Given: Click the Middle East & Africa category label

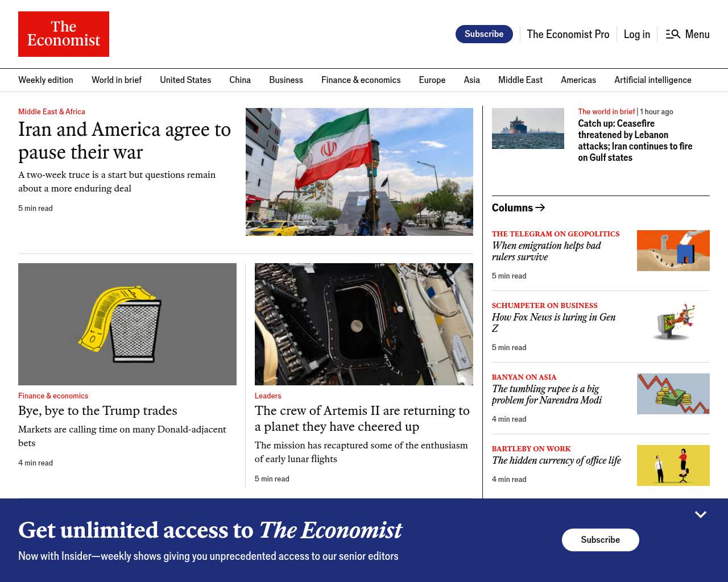Looking at the screenshot, I should 52,112.
